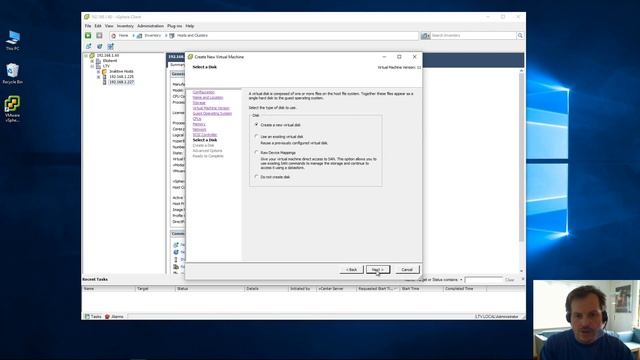Switch to the Summary tab
The image size is (640, 360).
tap(177, 65)
